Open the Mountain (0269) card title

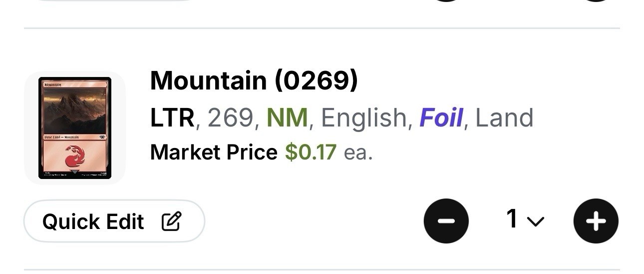tap(254, 80)
